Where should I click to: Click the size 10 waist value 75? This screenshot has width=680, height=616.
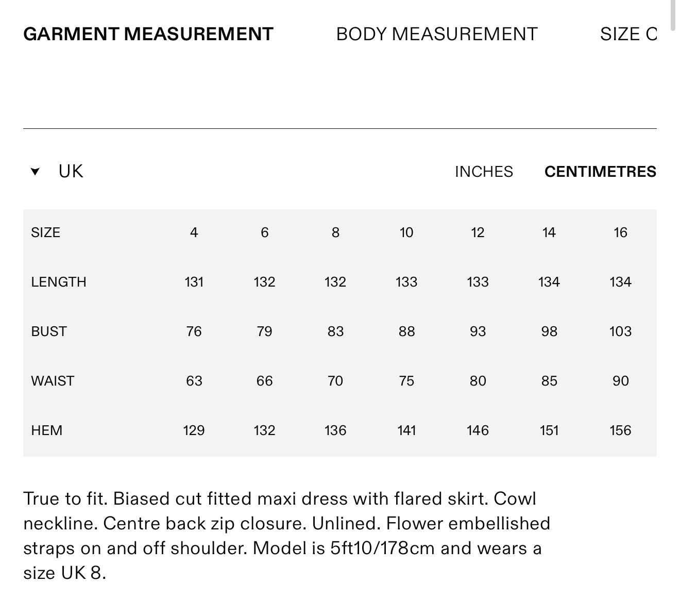pyautogui.click(x=406, y=381)
